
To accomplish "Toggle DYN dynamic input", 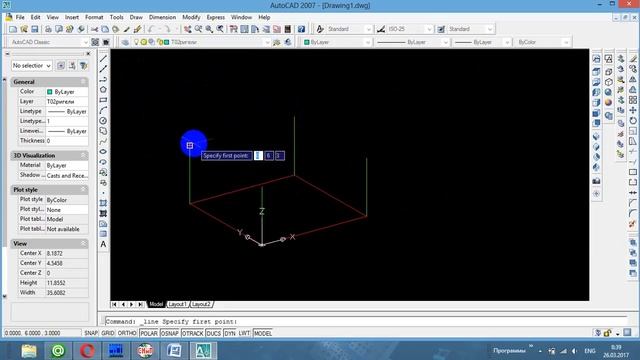I will (230, 333).
